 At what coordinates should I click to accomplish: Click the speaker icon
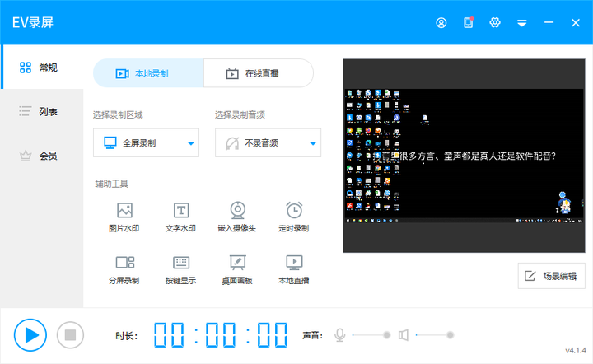click(404, 335)
